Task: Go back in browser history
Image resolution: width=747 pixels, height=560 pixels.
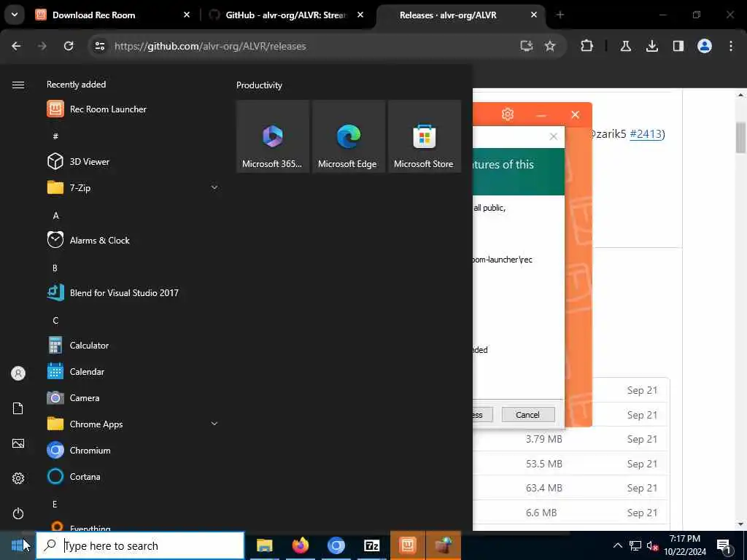Action: pyautogui.click(x=16, y=46)
